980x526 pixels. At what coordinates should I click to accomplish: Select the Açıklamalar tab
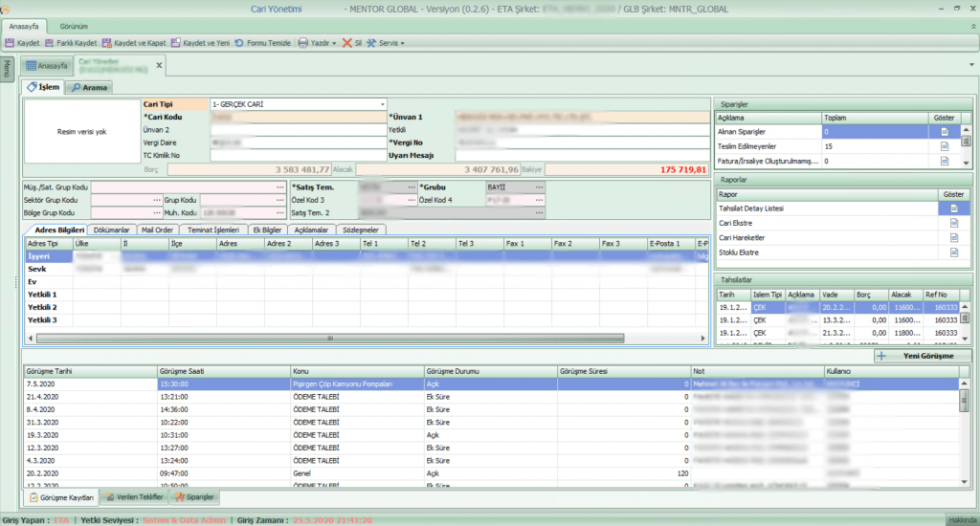click(311, 230)
